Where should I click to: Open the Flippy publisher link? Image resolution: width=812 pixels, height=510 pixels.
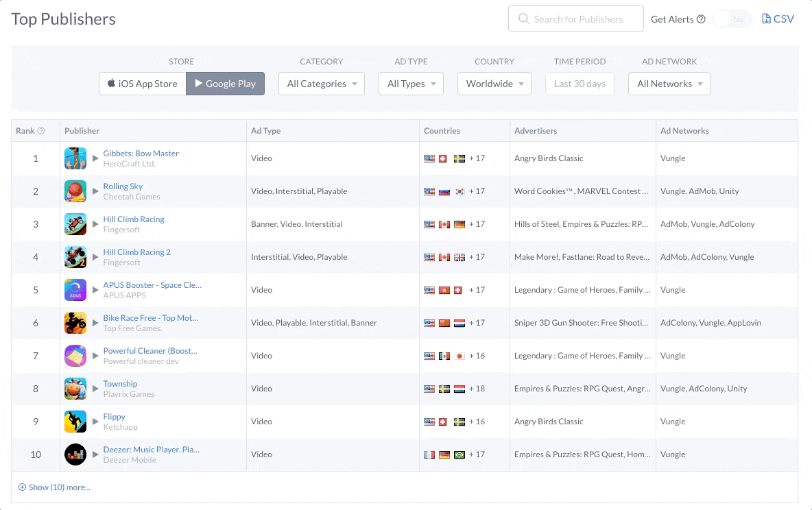[x=114, y=417]
